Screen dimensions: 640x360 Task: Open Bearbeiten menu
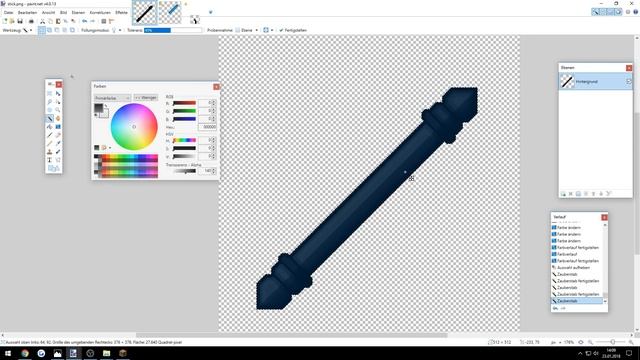27,13
